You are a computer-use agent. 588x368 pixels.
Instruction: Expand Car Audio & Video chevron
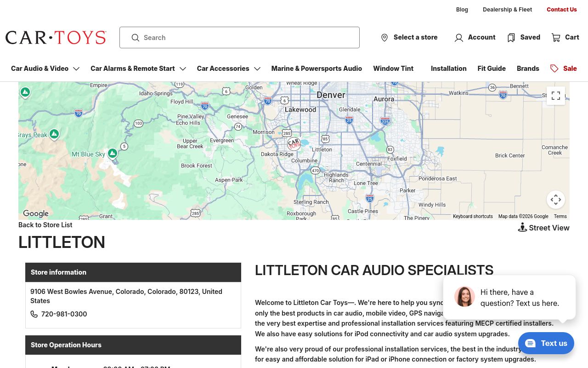[x=76, y=69]
